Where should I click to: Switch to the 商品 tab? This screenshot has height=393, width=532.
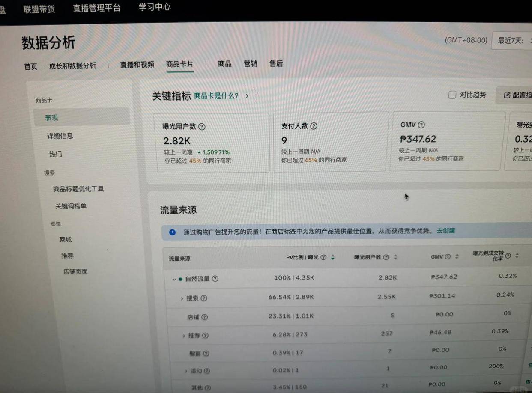(x=224, y=63)
